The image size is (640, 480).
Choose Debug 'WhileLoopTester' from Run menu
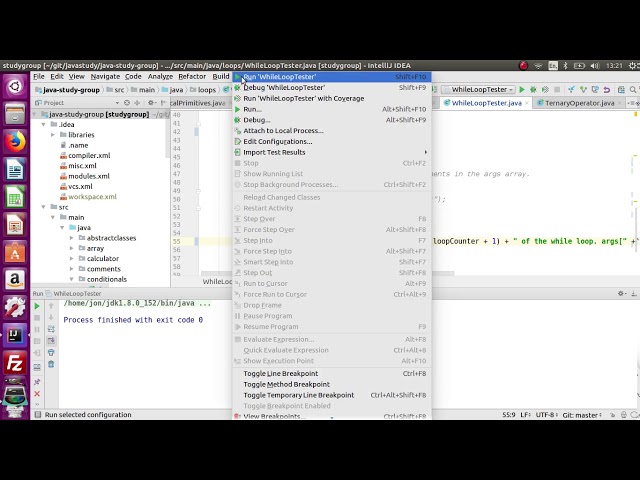tap(332, 87)
